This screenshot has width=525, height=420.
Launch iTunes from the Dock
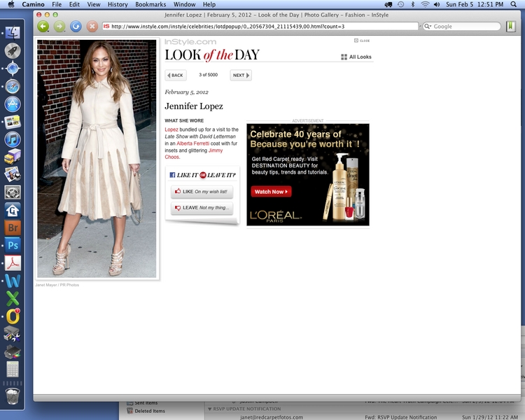(x=13, y=139)
